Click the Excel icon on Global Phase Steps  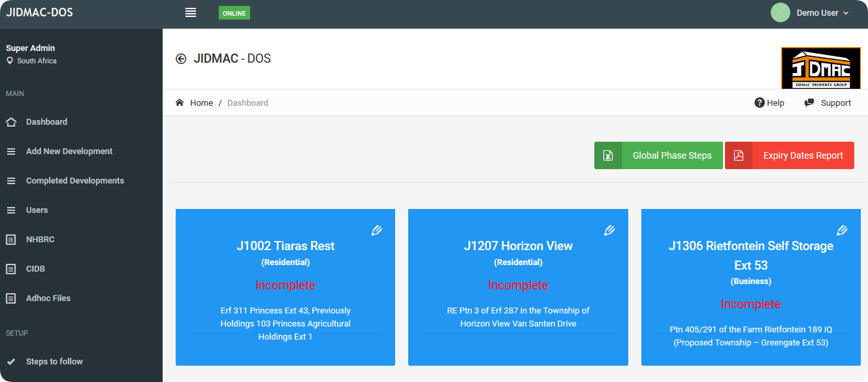(608, 155)
